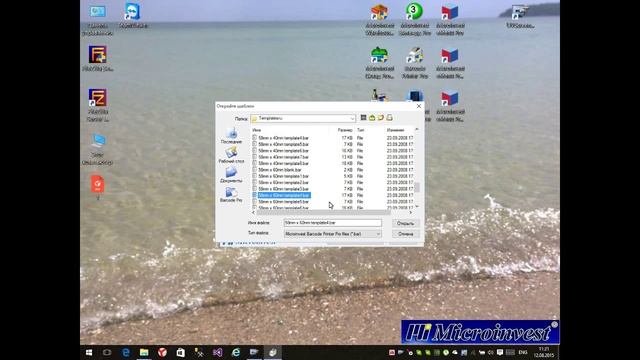Image resolution: width=640 pixels, height=360 pixels.
Task: Sort files by Размер column header
Action: tap(345, 130)
